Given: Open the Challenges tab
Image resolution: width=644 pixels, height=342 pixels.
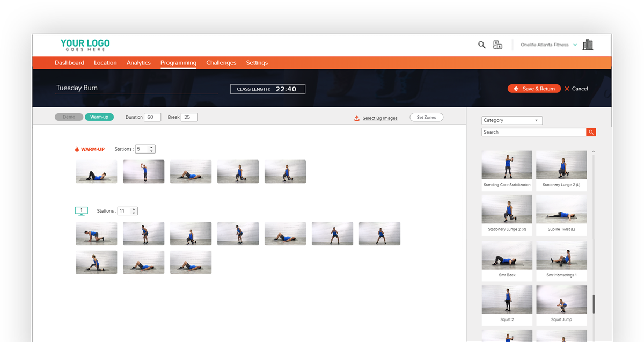Looking at the screenshot, I should [221, 63].
